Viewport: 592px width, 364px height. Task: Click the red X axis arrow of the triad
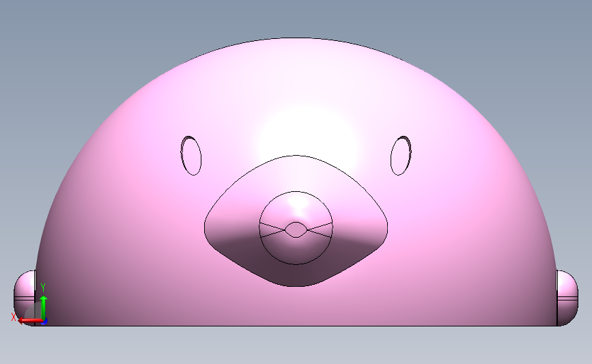[x=29, y=321]
